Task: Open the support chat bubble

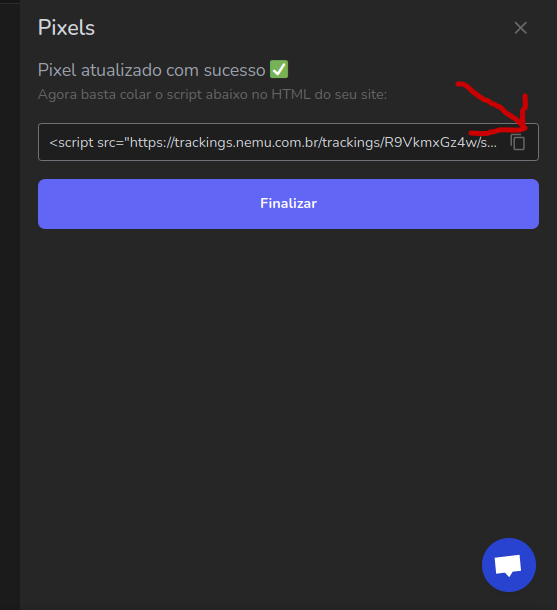Action: (509, 565)
